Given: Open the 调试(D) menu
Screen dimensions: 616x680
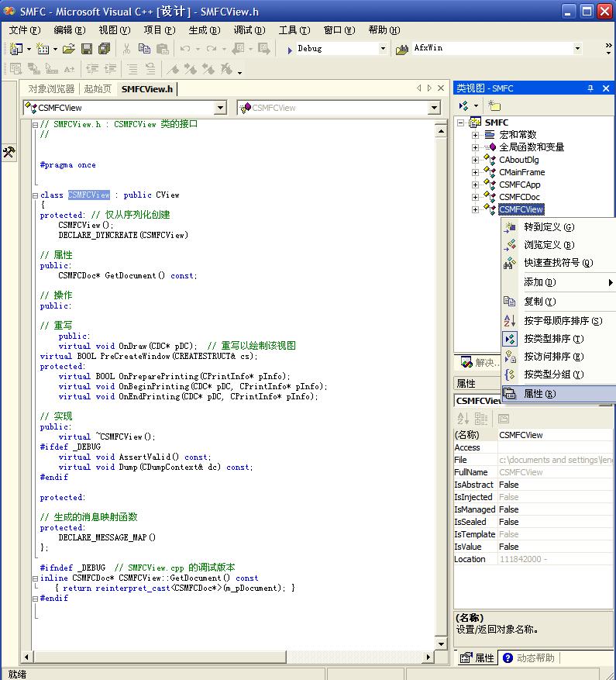Looking at the screenshot, I should click(x=249, y=30).
